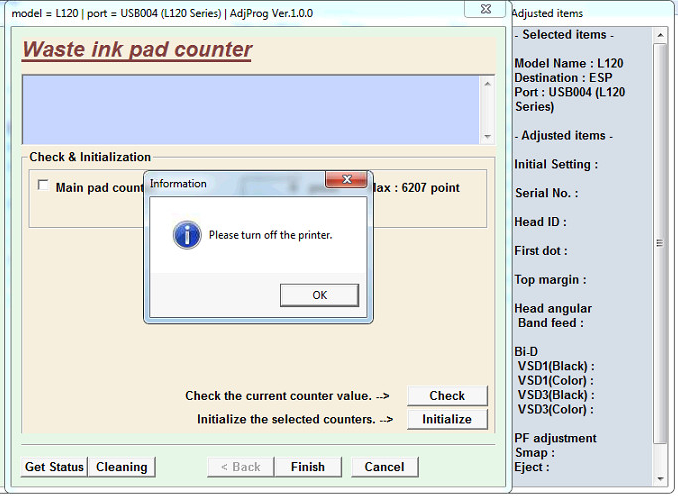This screenshot has height=497, width=678.
Task: Click the Adjusted items scrollbar thumb
Action: (660, 242)
